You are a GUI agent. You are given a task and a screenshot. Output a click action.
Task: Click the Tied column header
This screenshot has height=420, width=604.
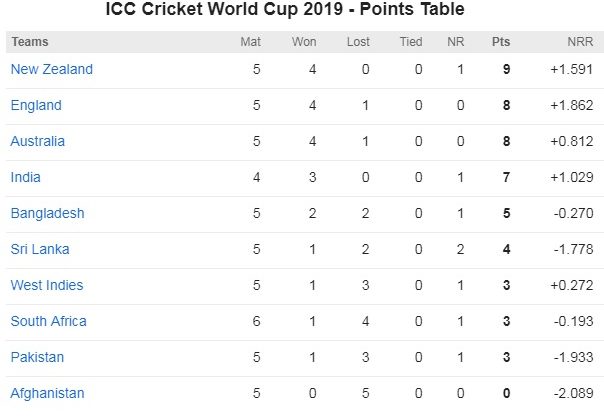pyautogui.click(x=411, y=42)
